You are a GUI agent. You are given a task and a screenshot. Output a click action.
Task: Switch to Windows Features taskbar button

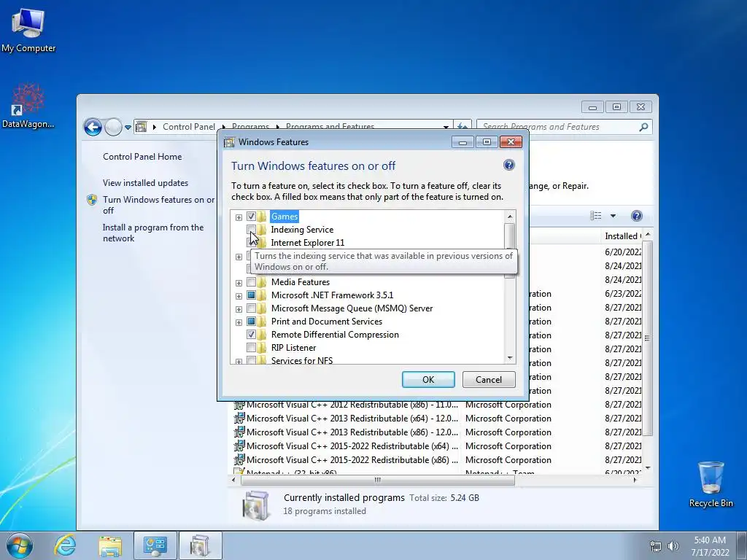[x=200, y=545]
